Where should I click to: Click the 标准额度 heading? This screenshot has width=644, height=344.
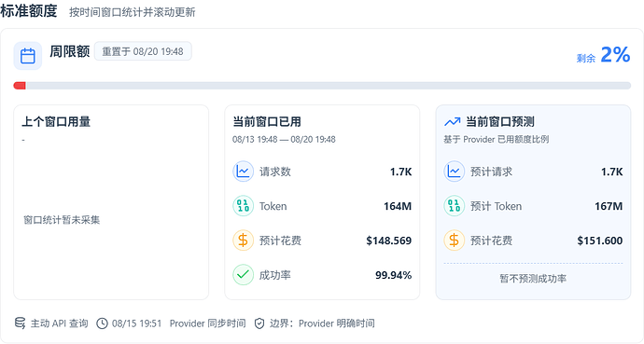[x=28, y=11]
